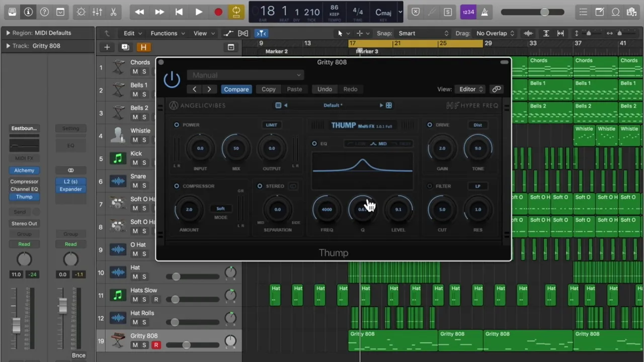Image resolution: width=644 pixels, height=362 pixels.
Task: Select the MID EQ band tab
Action: coord(379,144)
